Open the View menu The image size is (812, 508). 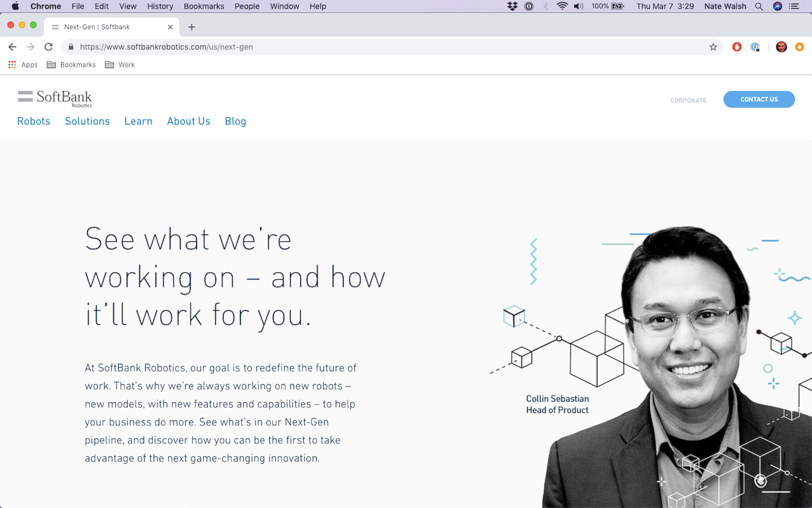[x=128, y=6]
